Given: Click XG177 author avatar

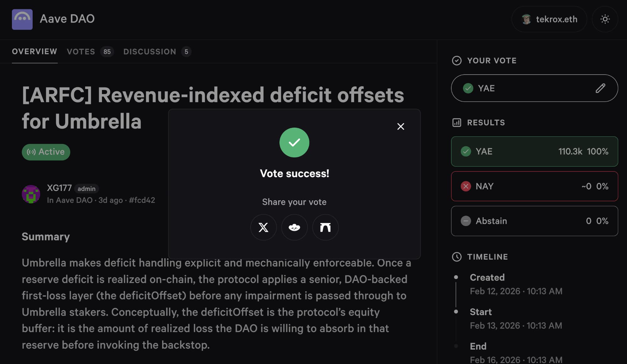Looking at the screenshot, I should [31, 194].
